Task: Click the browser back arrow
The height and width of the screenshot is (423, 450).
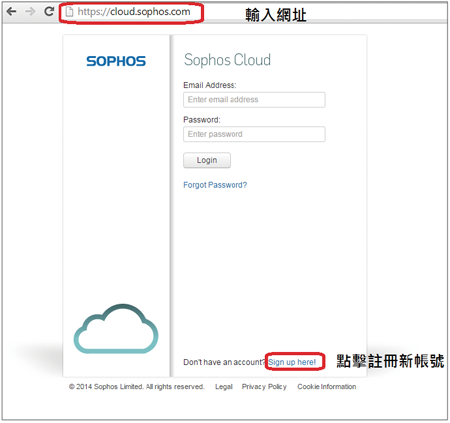Action: click(11, 12)
